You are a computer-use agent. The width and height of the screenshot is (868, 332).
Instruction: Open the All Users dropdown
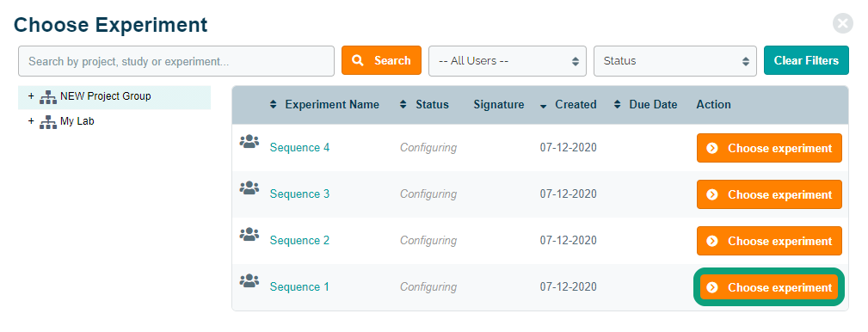click(x=507, y=61)
